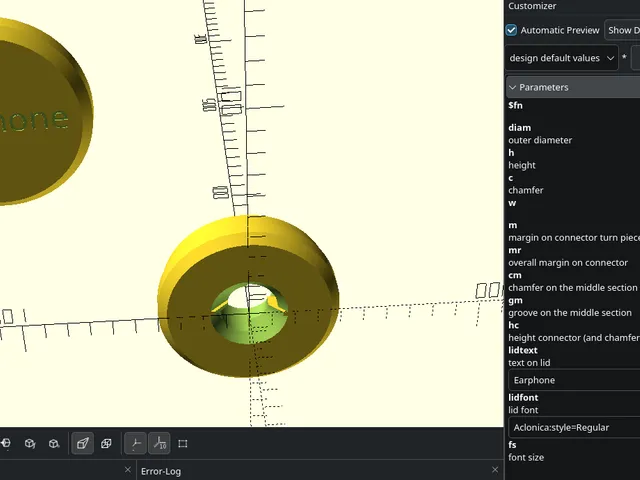Click the diam parameter label
The width and height of the screenshot is (640, 480).
click(x=520, y=128)
